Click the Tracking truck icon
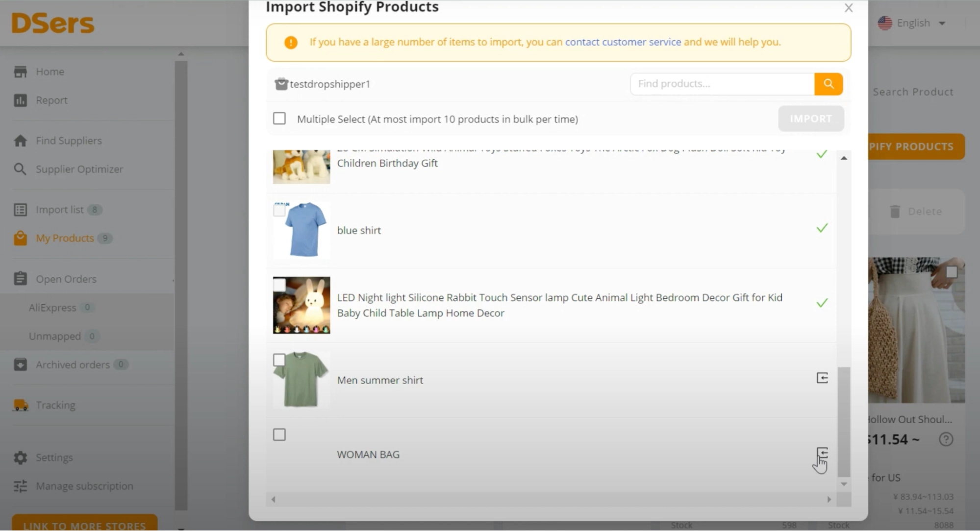The image size is (980, 531). point(20,405)
